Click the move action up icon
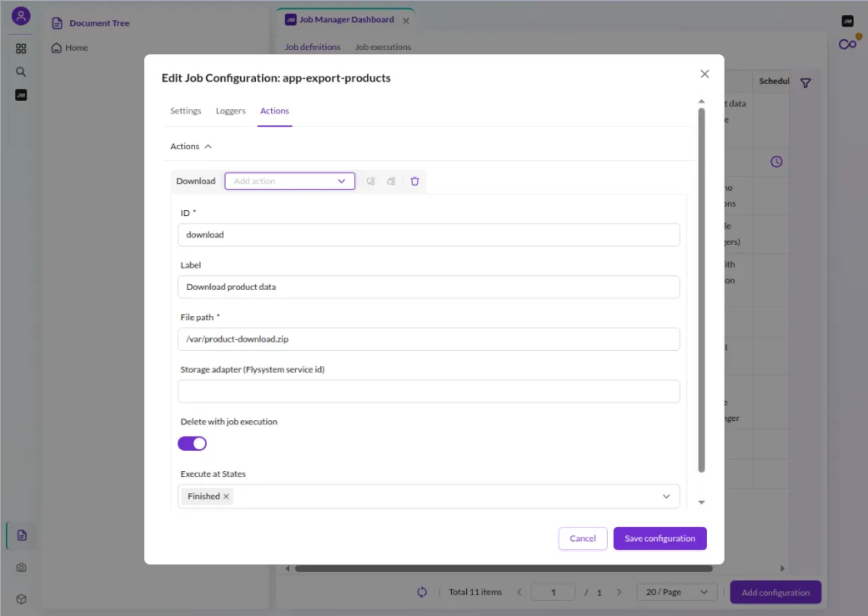 371,181
